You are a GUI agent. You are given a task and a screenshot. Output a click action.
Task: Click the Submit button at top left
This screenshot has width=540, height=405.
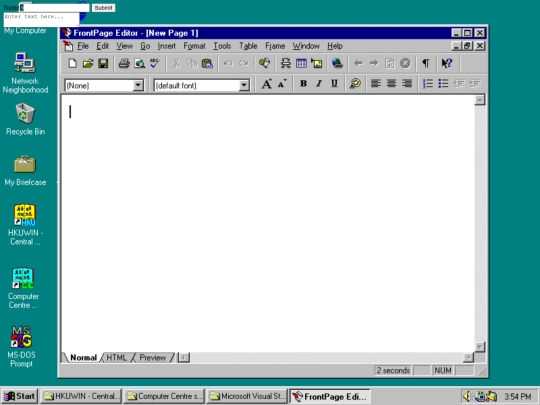[x=103, y=8]
